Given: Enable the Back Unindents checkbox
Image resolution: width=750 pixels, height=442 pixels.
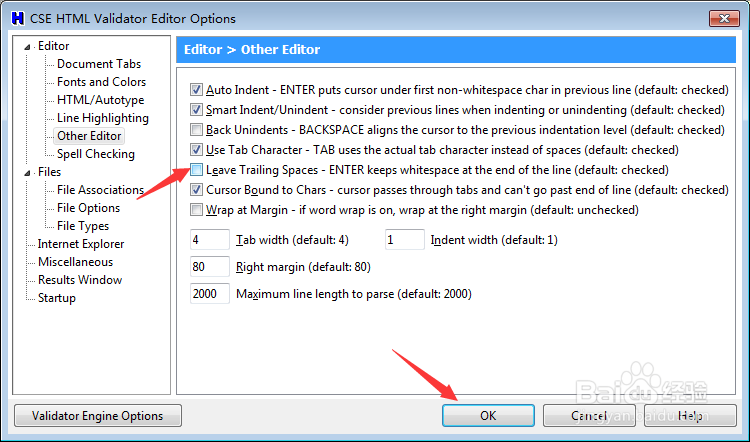Looking at the screenshot, I should [196, 130].
